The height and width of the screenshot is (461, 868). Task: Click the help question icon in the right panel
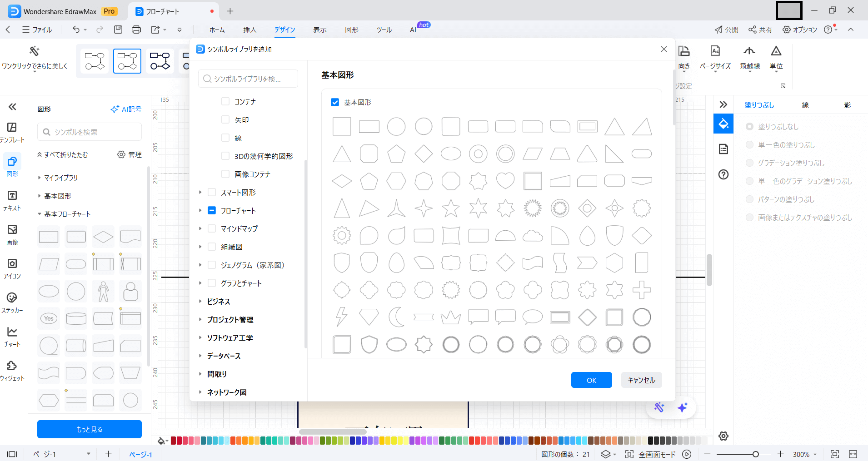click(723, 174)
